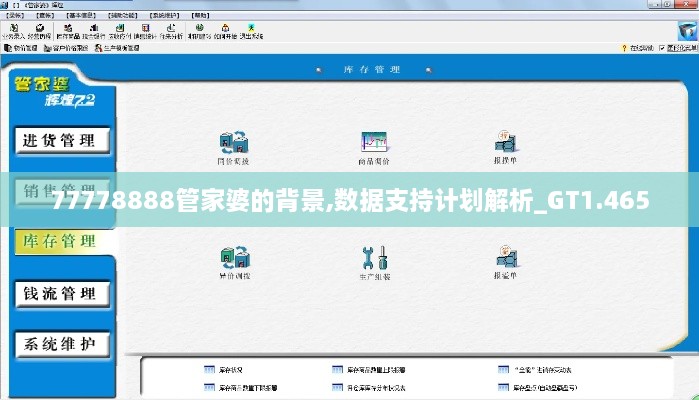The width and height of the screenshot is (699, 400).
Task: Click the arrow left of the 库存管理 title
Action: (319, 70)
